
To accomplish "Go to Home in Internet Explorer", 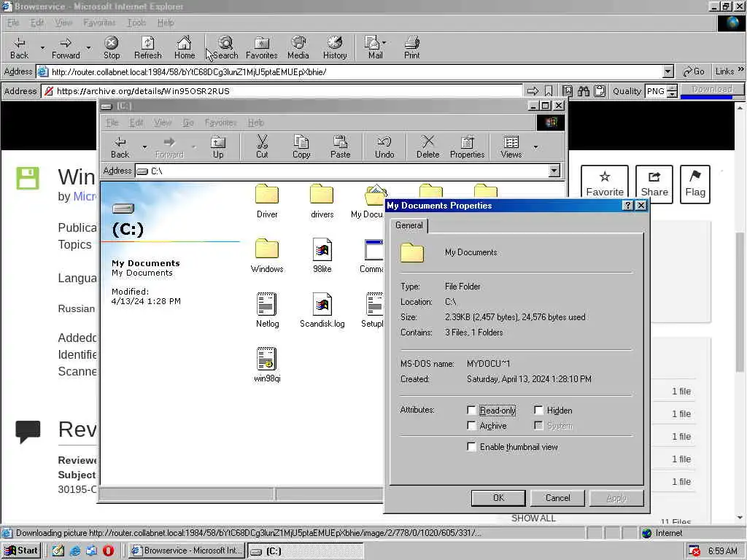I will pyautogui.click(x=185, y=47).
